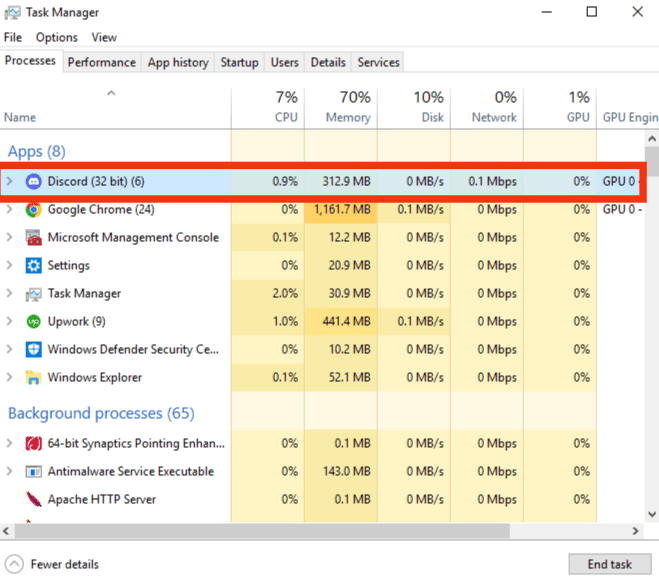Click the Fewer details circle arrow icon
This screenshot has height=581, width=659.
pos(14,564)
